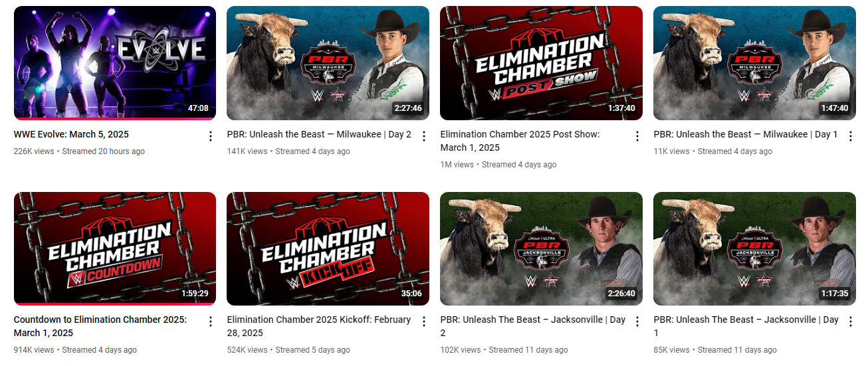Open options menu for WWE Evolve video

(x=211, y=136)
